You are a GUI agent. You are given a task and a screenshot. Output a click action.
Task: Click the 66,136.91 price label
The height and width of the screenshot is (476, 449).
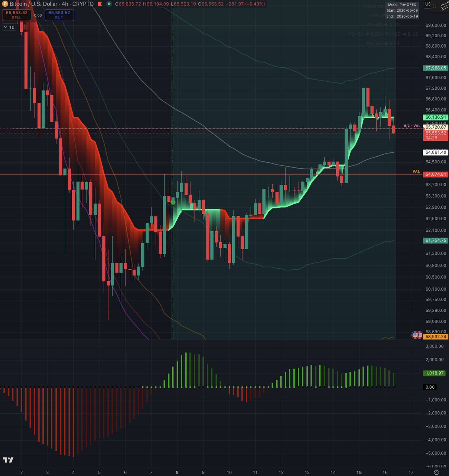tap(436, 117)
